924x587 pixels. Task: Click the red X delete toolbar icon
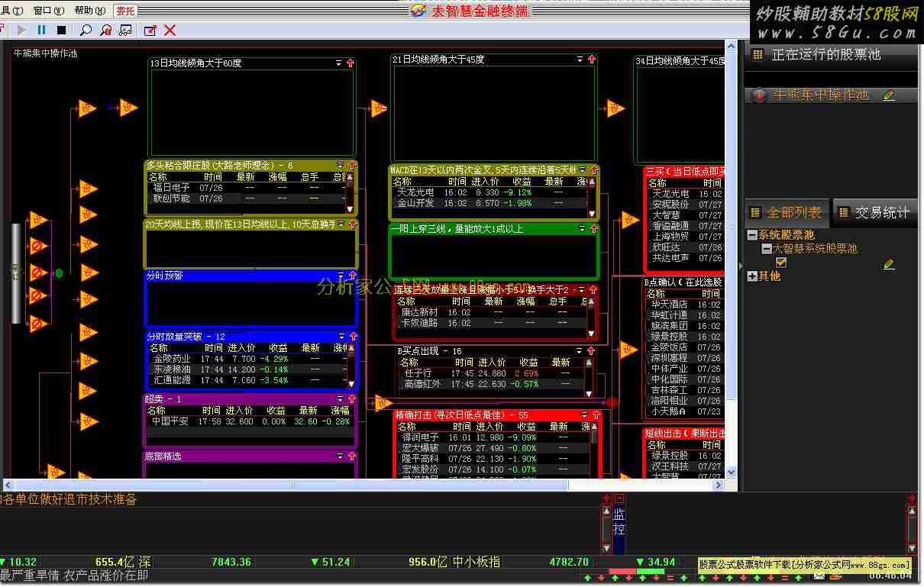pos(170,30)
